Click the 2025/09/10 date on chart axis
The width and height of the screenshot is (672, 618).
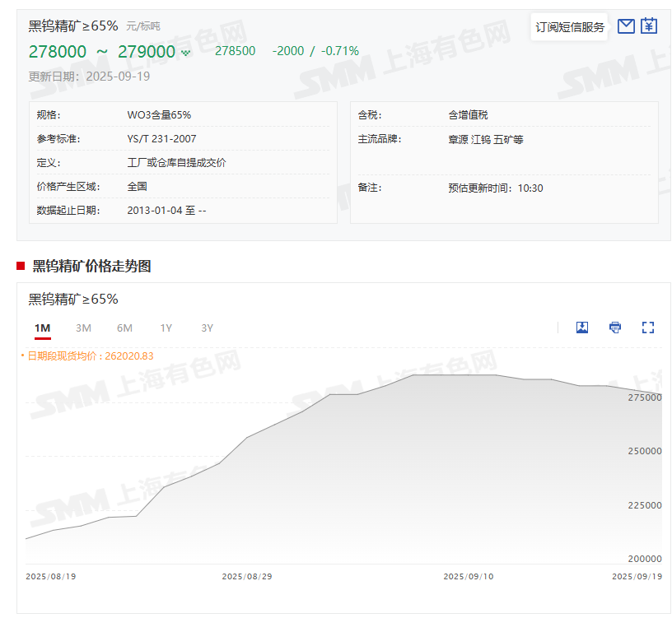click(x=468, y=577)
